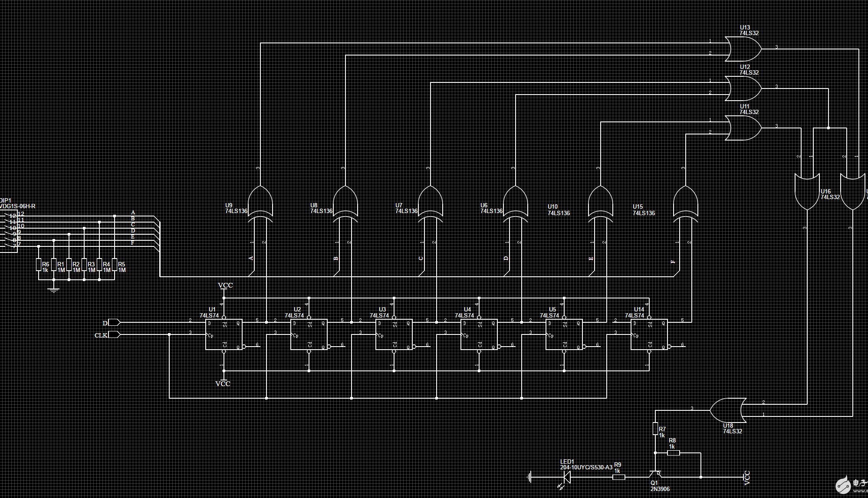The image size is (868, 498).
Task: Select the U3 74LS74 flip-flop block
Action: 394,334
